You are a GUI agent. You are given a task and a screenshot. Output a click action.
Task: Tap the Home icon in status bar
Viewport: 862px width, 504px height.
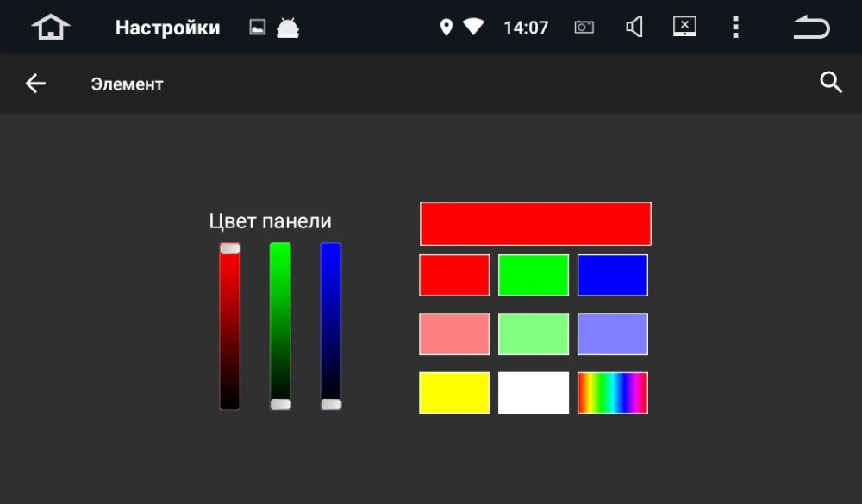(x=51, y=28)
